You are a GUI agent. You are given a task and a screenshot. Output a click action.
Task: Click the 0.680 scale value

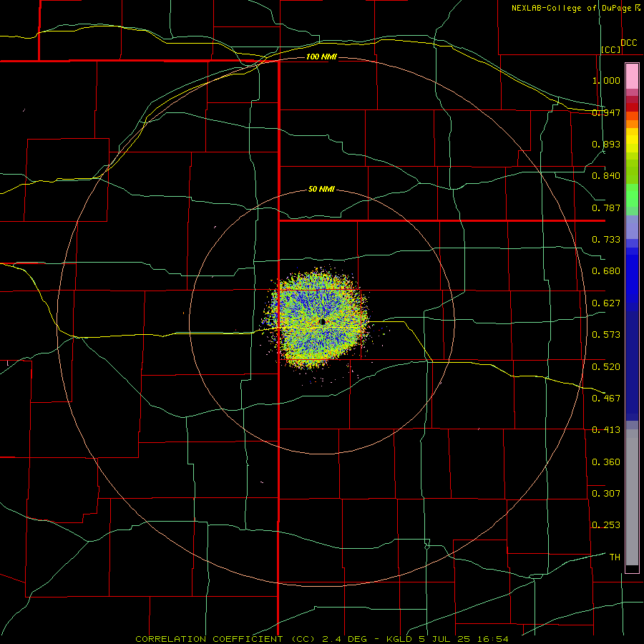coord(606,271)
